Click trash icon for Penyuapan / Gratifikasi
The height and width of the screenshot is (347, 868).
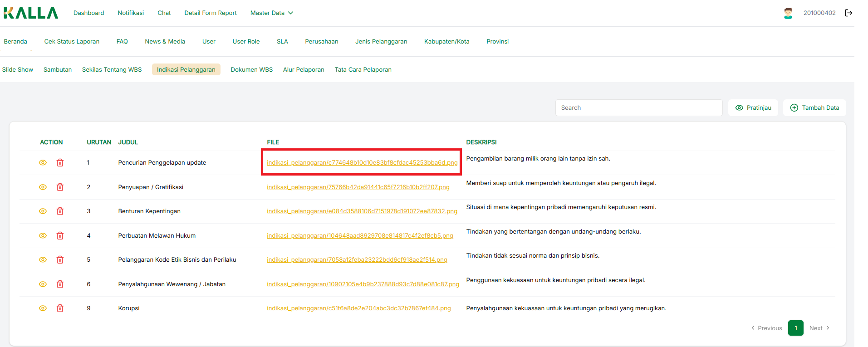coord(60,187)
